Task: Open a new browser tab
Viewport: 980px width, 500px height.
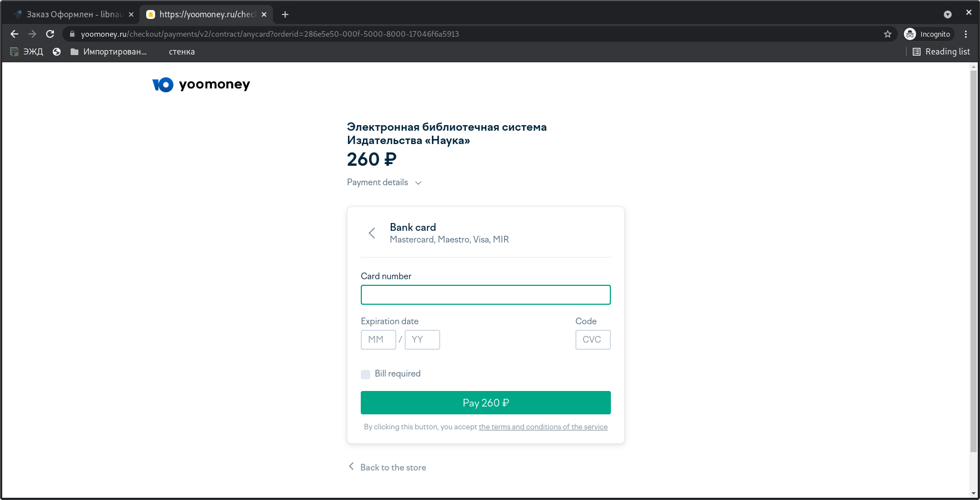Action: click(x=285, y=14)
